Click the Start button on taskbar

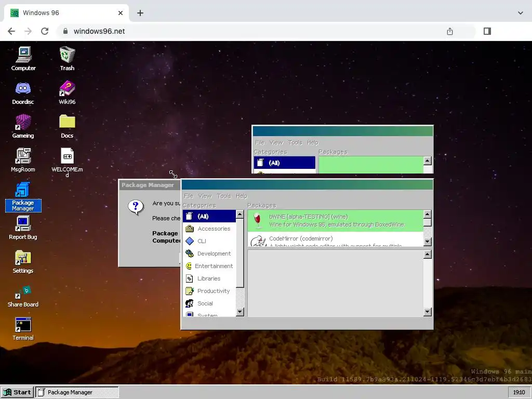click(x=17, y=392)
